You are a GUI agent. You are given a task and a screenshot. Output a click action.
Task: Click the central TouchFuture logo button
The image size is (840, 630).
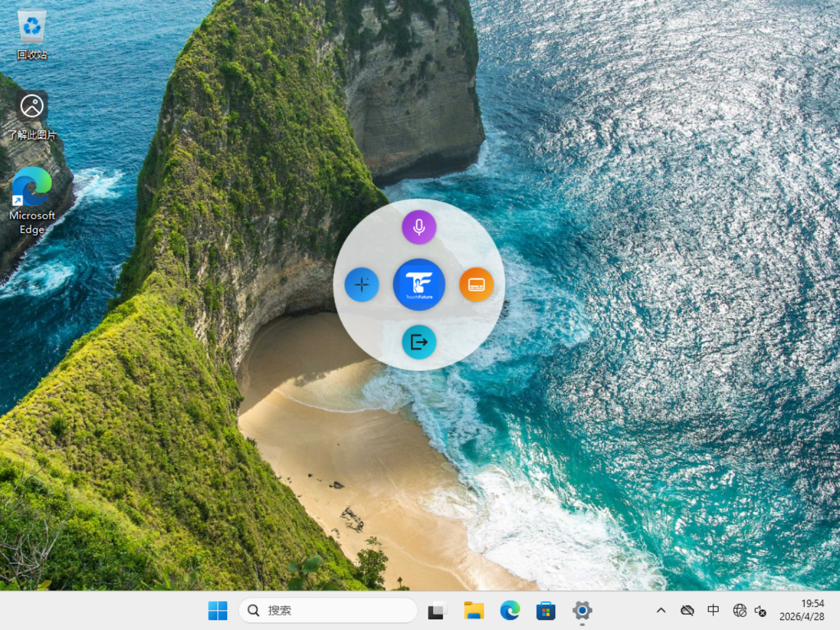tap(419, 285)
